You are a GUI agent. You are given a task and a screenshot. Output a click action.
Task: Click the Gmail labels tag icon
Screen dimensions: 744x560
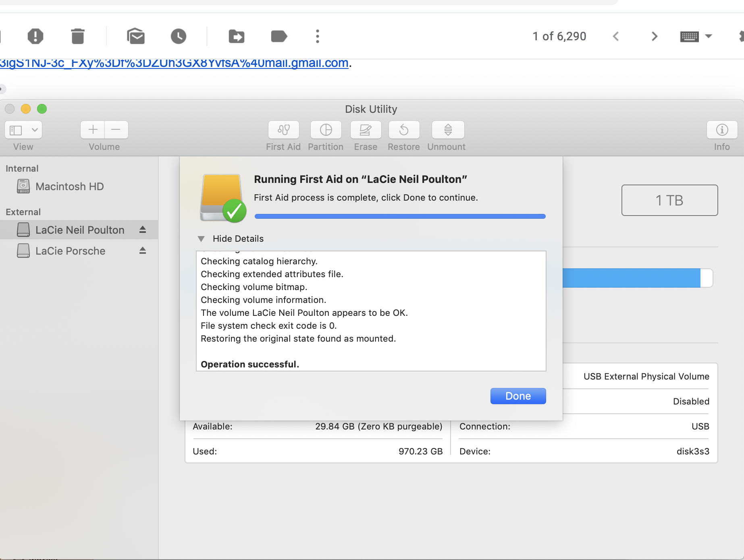click(x=279, y=36)
